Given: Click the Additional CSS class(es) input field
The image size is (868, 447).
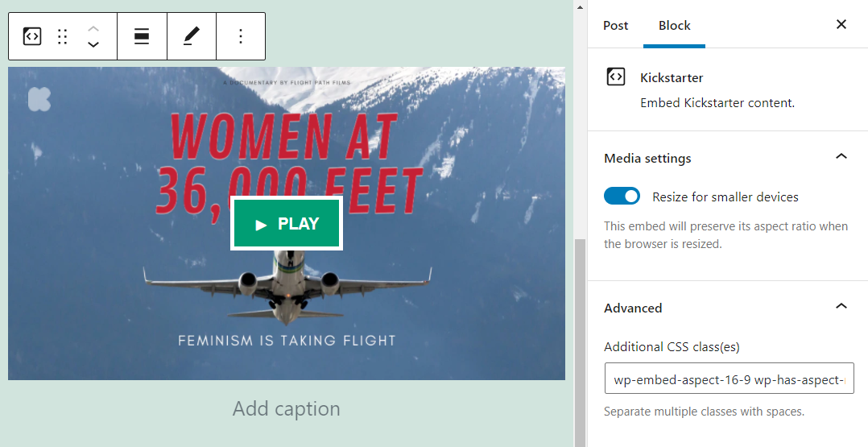Looking at the screenshot, I should click(729, 379).
